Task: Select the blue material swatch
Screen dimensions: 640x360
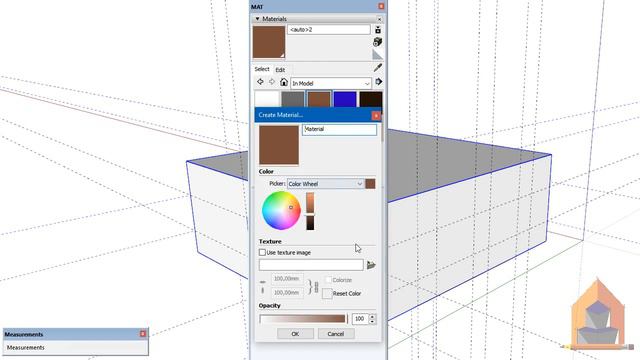Action: [345, 100]
